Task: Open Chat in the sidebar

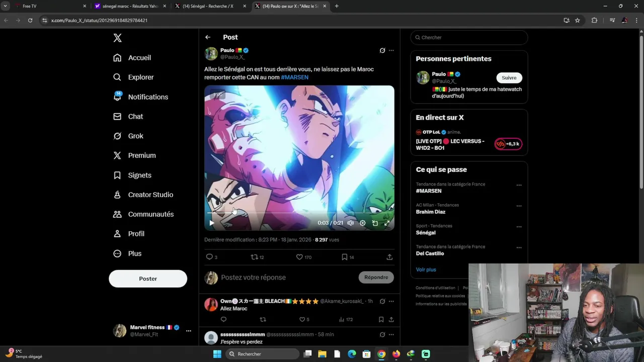Action: (x=128, y=116)
